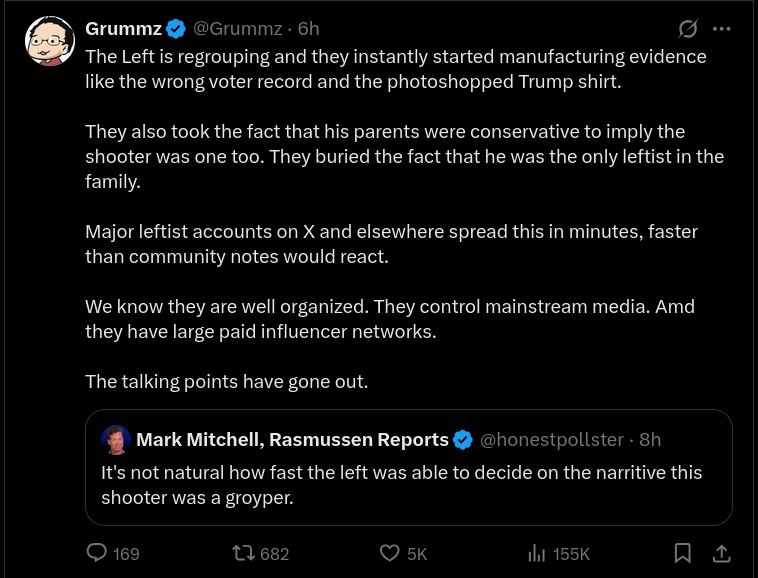
Task: Click the 155K views count
Action: point(571,554)
